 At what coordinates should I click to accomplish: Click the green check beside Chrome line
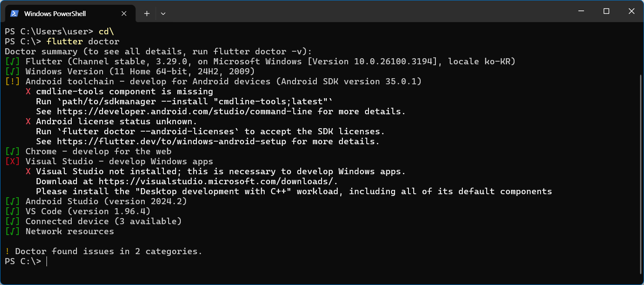coord(13,151)
